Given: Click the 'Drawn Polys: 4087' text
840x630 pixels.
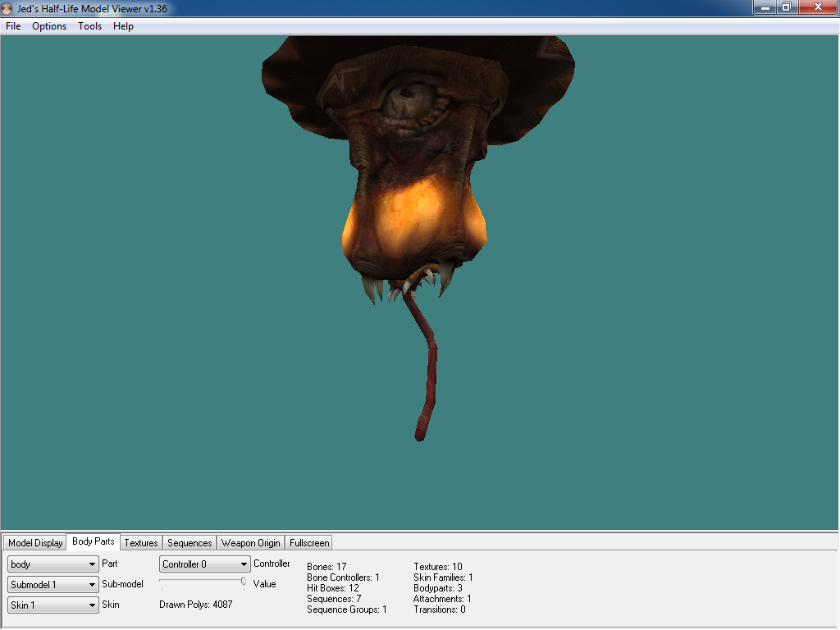Looking at the screenshot, I should tap(195, 605).
